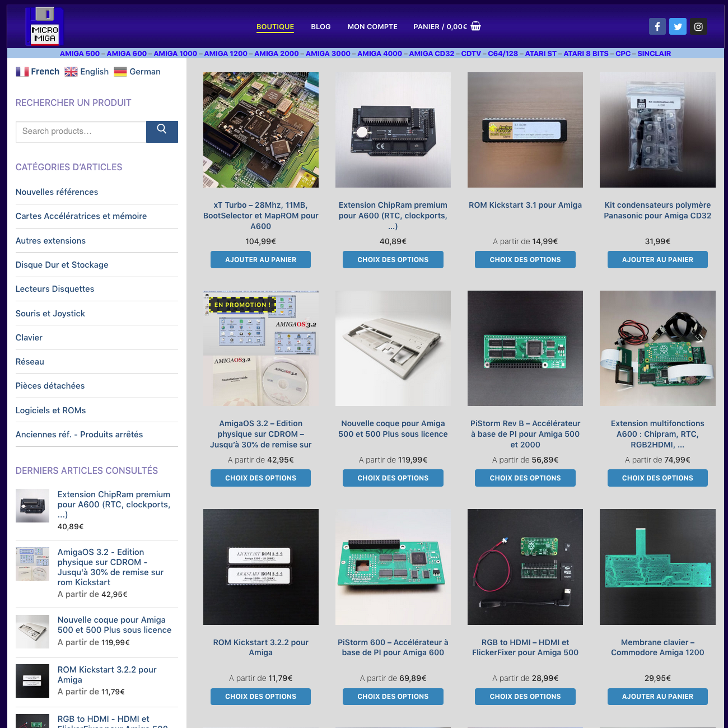Click the magnifier search button
Viewport: 728px width, 728px height.
[x=162, y=132]
